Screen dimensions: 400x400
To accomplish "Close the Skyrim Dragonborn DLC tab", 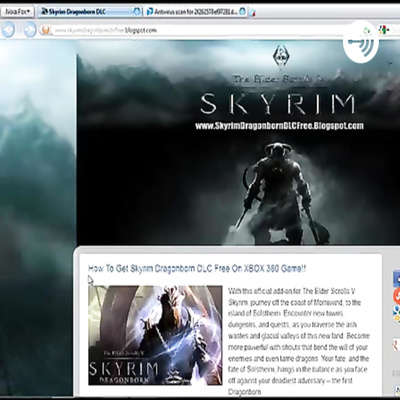I will [136, 12].
